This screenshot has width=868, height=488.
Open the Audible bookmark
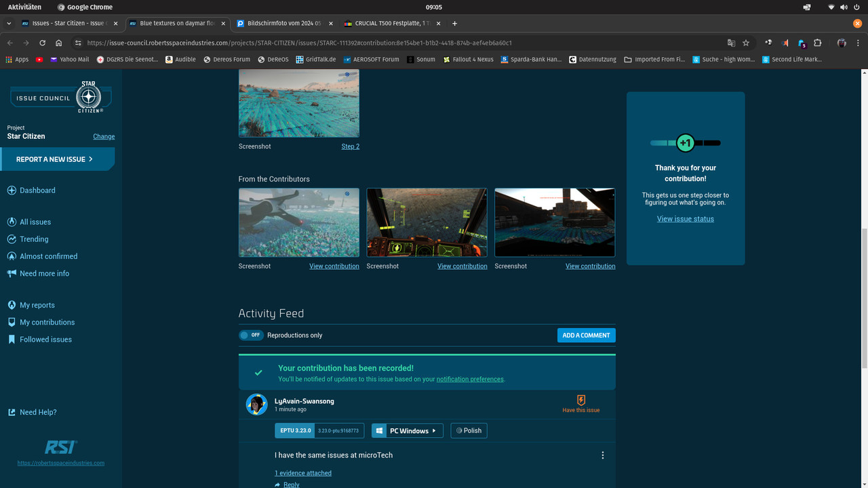point(181,60)
